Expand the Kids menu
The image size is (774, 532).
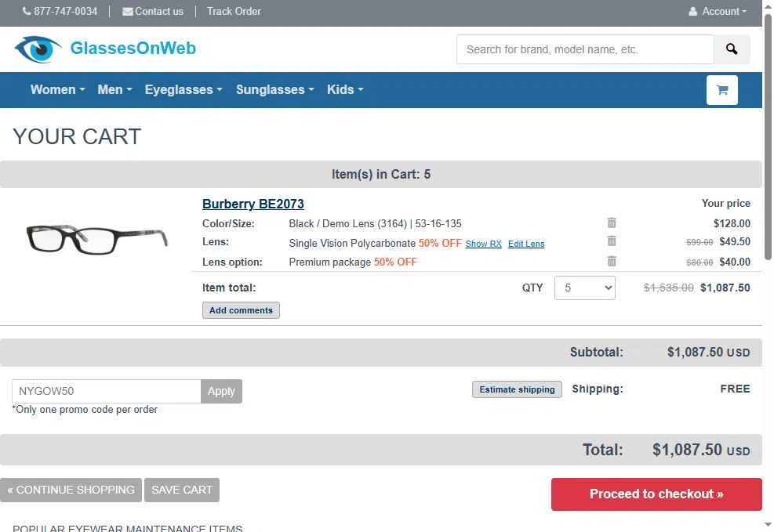(x=345, y=90)
